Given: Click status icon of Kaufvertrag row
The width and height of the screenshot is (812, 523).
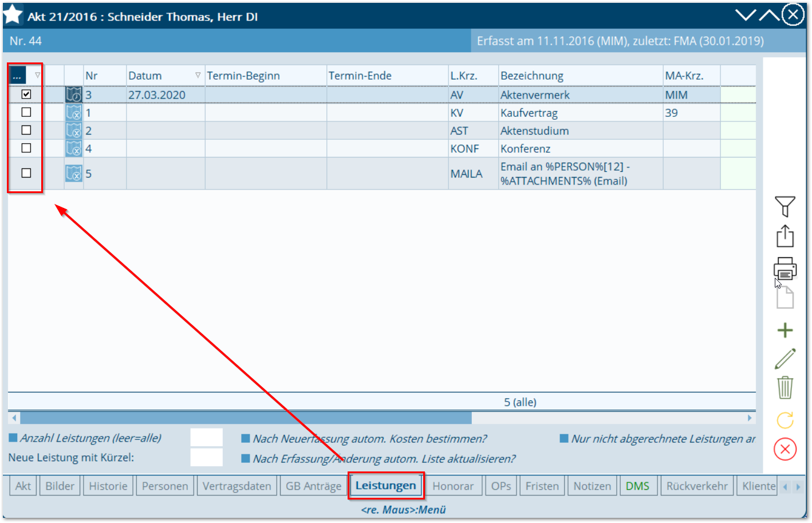Looking at the screenshot, I should point(74,113).
